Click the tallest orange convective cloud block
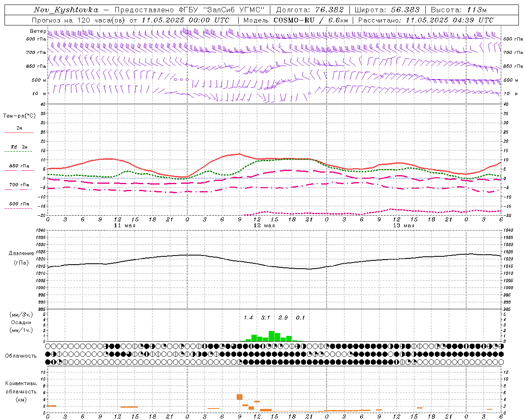This screenshot has height=420, width=525. (x=240, y=397)
